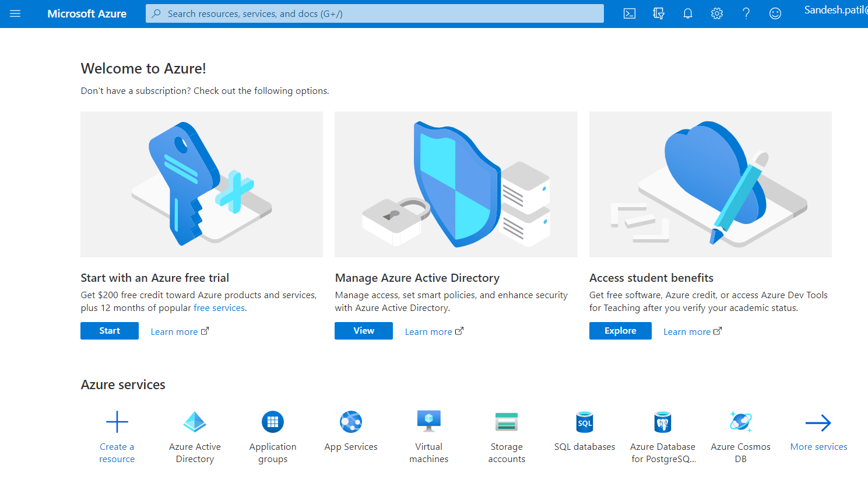868x486 pixels.
Task: Click the Storage accounts label text
Action: [x=507, y=453]
